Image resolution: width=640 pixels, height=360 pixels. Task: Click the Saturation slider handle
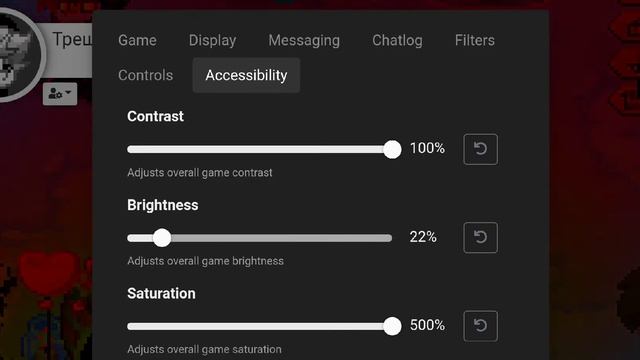click(x=392, y=326)
